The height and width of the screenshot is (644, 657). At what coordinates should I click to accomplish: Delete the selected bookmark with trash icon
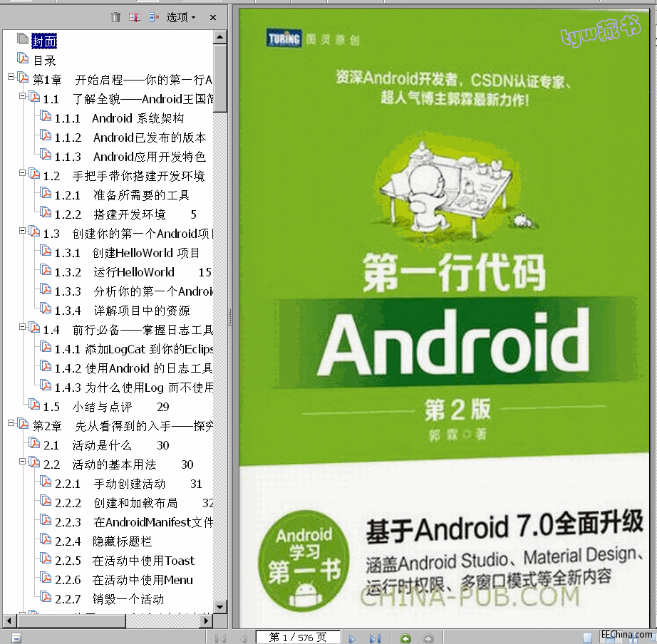tap(115, 17)
